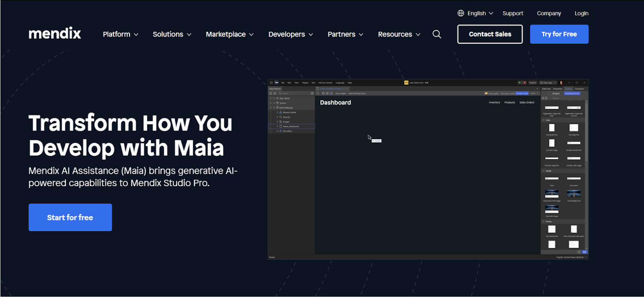Viewport: 644px width, 298px height.
Task: Switch to the Data Hub tab
Action: pyautogui.click(x=546, y=89)
